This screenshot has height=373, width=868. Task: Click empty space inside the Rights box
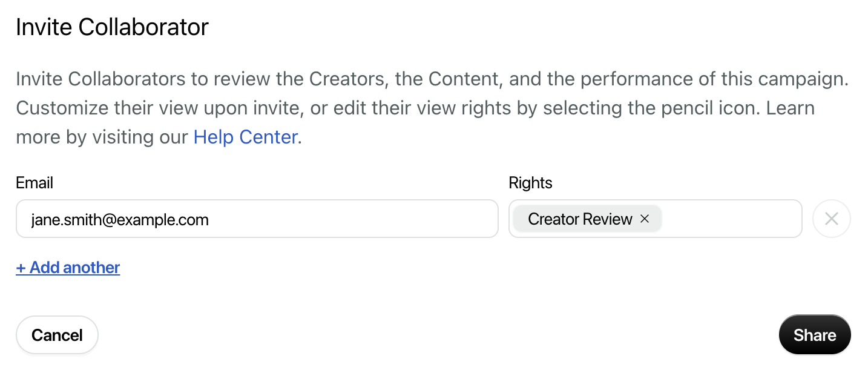pos(731,219)
